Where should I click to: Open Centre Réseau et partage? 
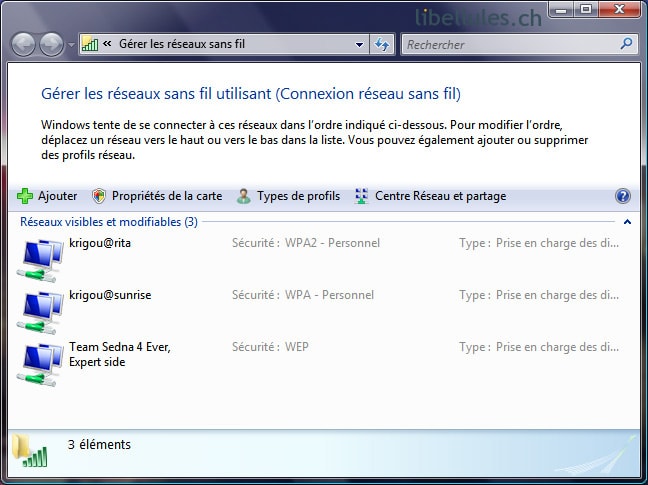coord(441,196)
